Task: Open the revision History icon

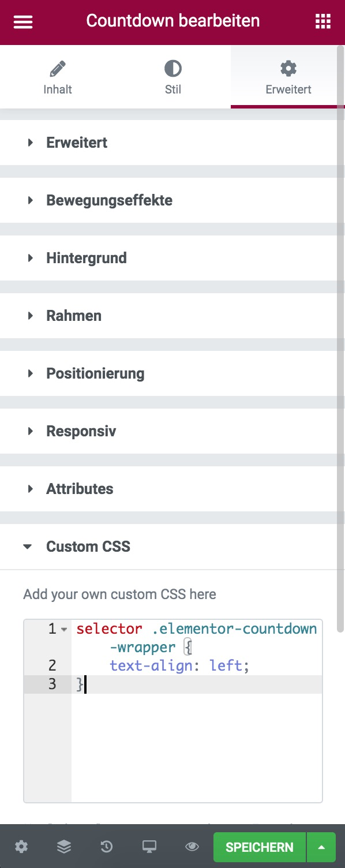Action: [106, 847]
